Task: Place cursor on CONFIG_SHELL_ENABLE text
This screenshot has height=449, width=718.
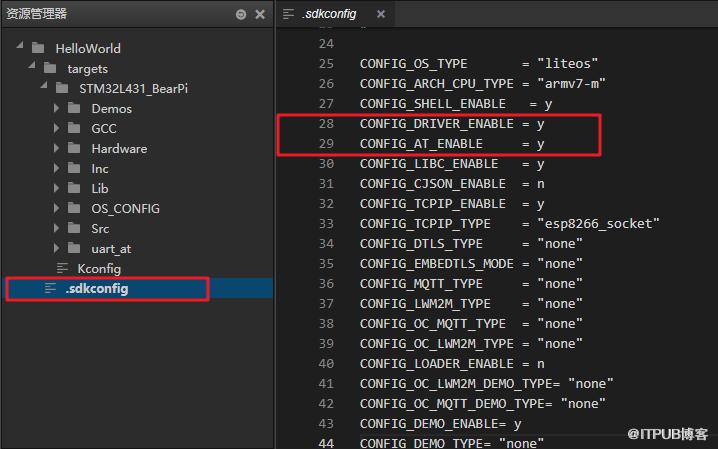Action: tap(433, 104)
